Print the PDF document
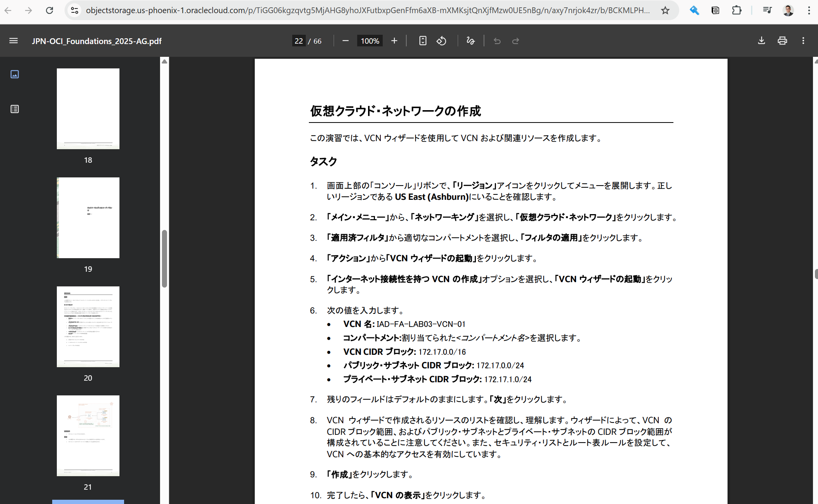 782,41
